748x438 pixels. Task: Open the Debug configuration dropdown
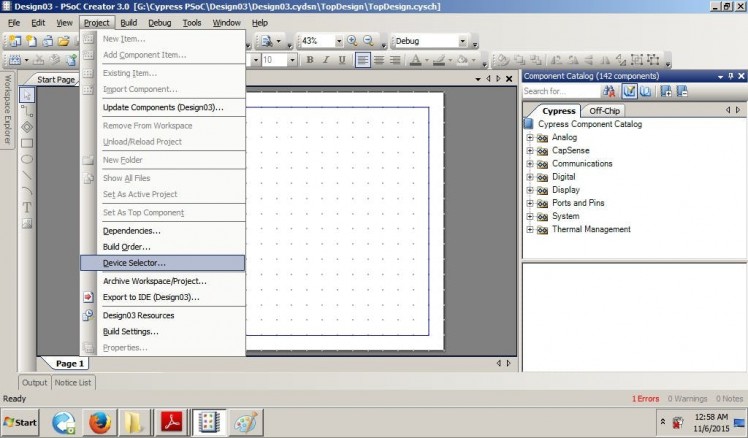462,41
